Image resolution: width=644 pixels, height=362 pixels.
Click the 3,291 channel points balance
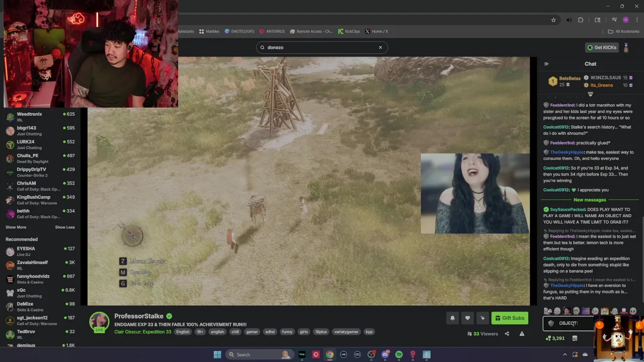pos(555,338)
